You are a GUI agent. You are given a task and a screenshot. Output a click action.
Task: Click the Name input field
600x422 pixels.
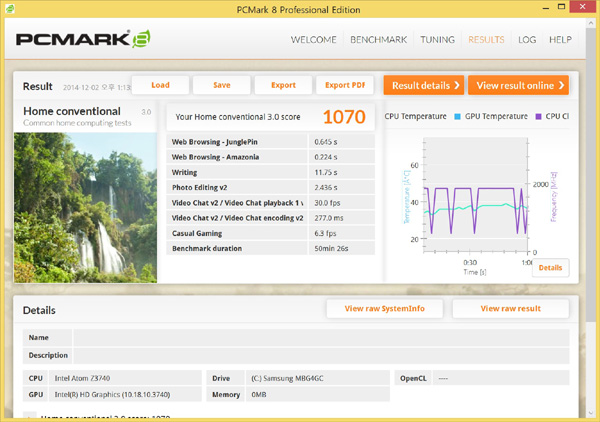point(321,337)
